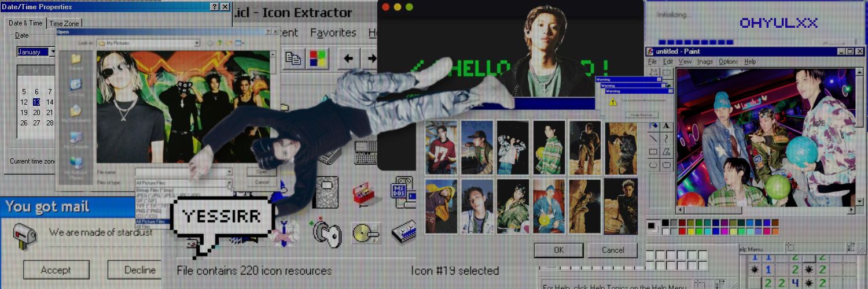Click the copy icon in Icon Extractor toolbar
This screenshot has width=868, height=289.
pos(293,58)
